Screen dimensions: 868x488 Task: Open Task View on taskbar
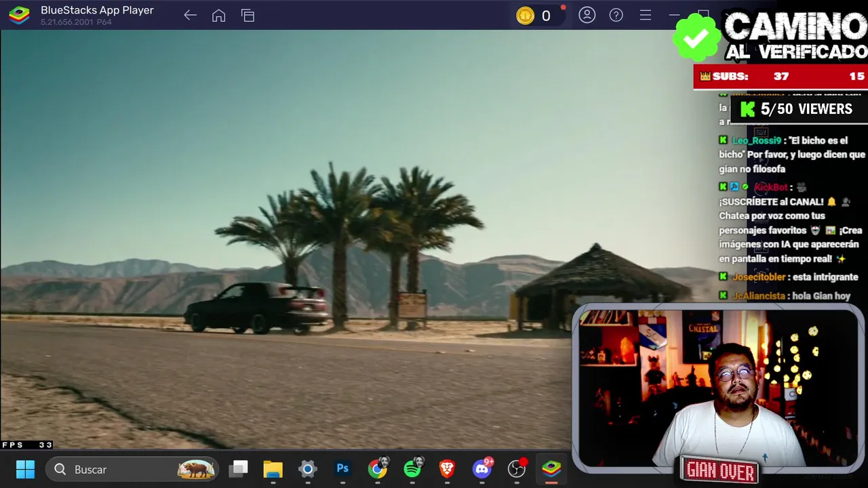tap(239, 469)
